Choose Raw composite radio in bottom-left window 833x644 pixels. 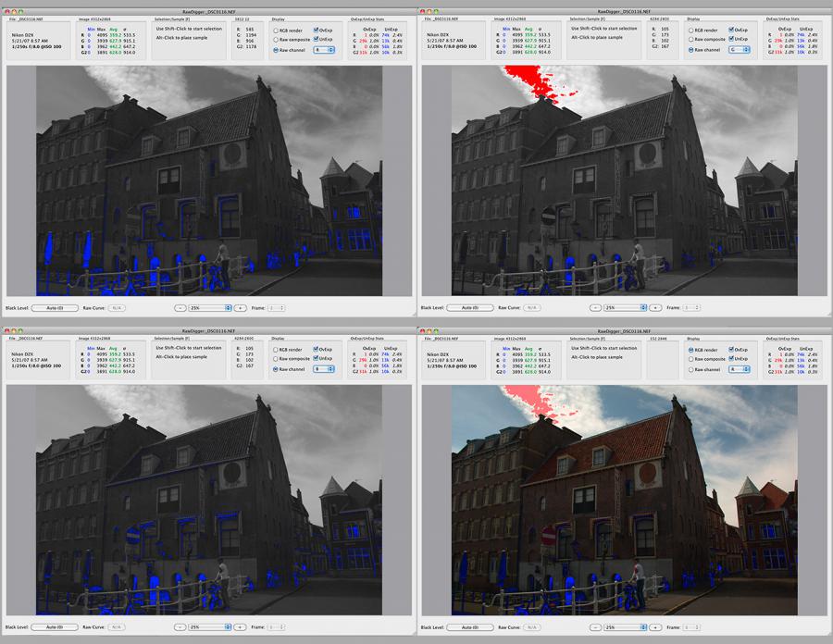point(276,359)
